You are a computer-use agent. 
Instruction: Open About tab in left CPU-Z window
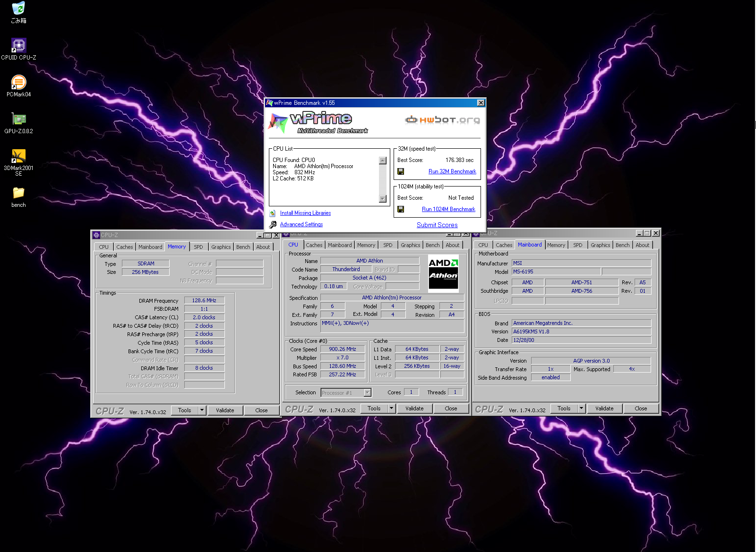[263, 247]
